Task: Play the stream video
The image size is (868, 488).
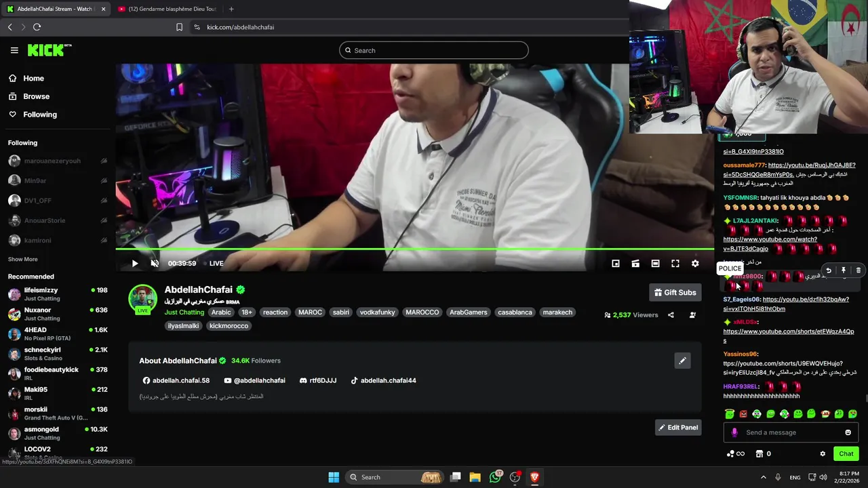Action: (135, 264)
